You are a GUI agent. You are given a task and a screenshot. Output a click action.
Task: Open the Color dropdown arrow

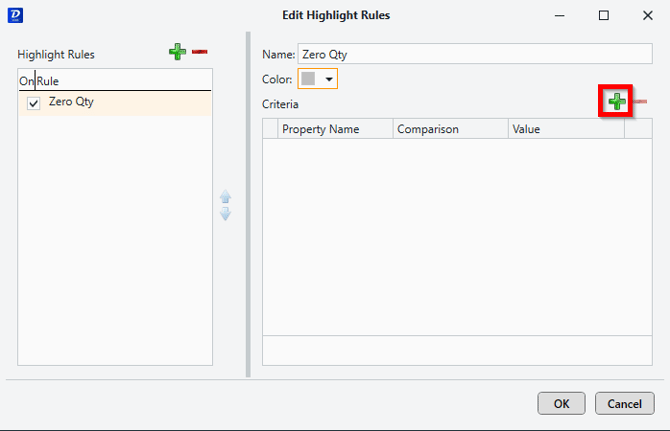[329, 79]
